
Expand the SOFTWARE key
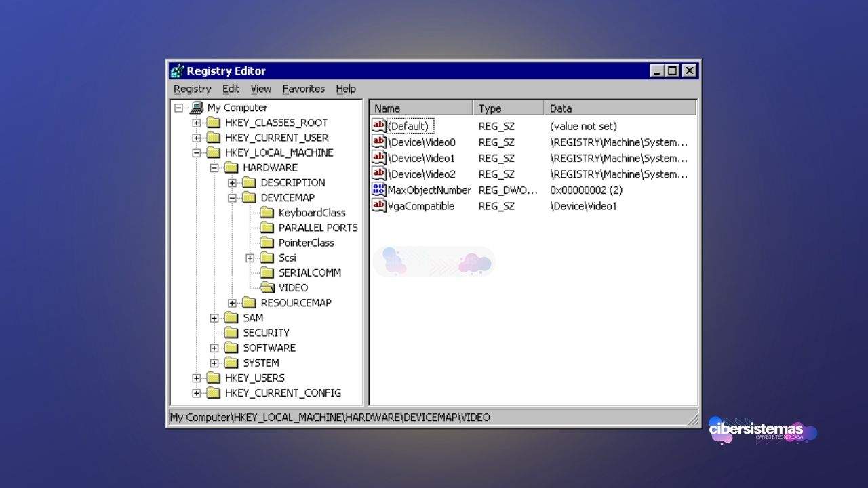click(x=214, y=348)
